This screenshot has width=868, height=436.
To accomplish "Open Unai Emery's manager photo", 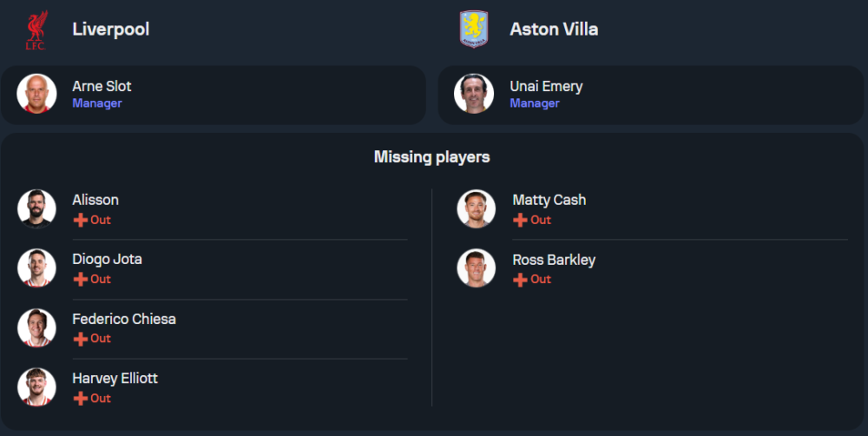I will click(474, 94).
